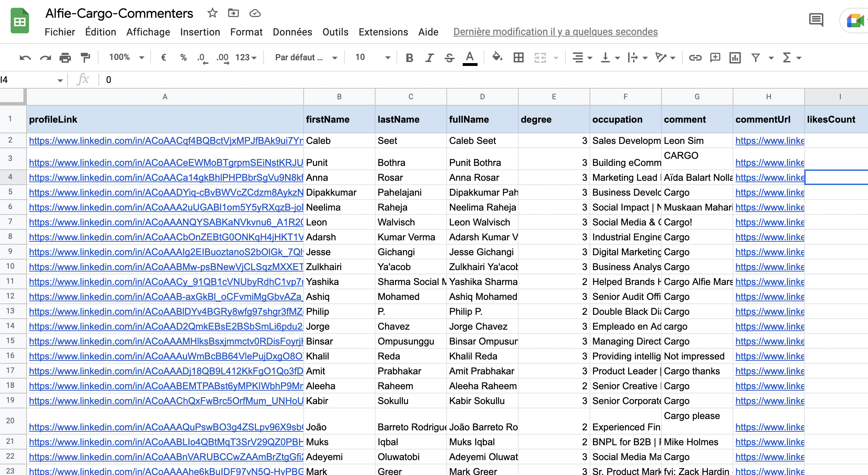Format as currency with euro icon
Screen dimensions: 868x475
[x=164, y=57]
